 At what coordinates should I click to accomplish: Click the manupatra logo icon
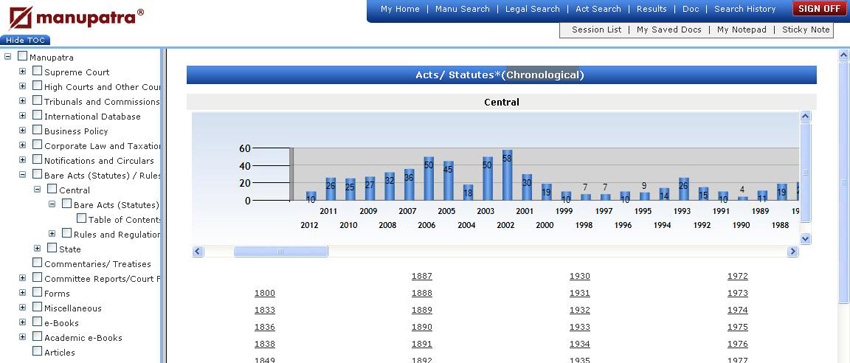21,18
